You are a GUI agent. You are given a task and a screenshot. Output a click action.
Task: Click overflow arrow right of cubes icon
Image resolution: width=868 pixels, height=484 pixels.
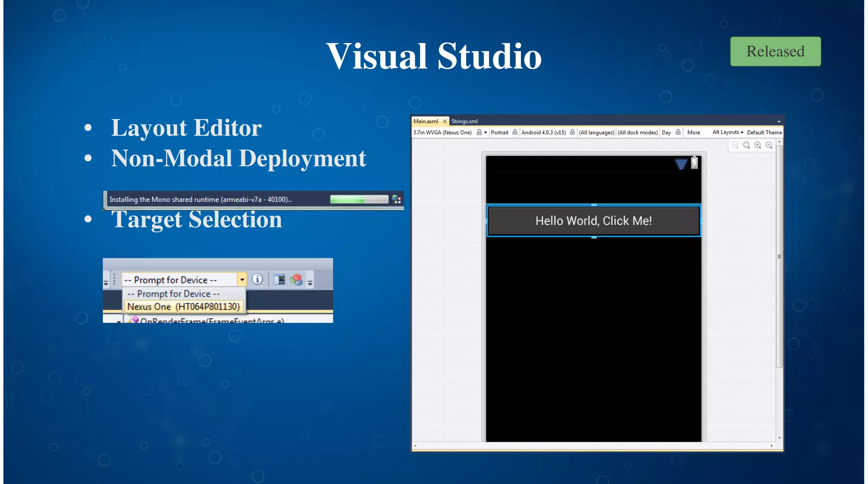[310, 283]
